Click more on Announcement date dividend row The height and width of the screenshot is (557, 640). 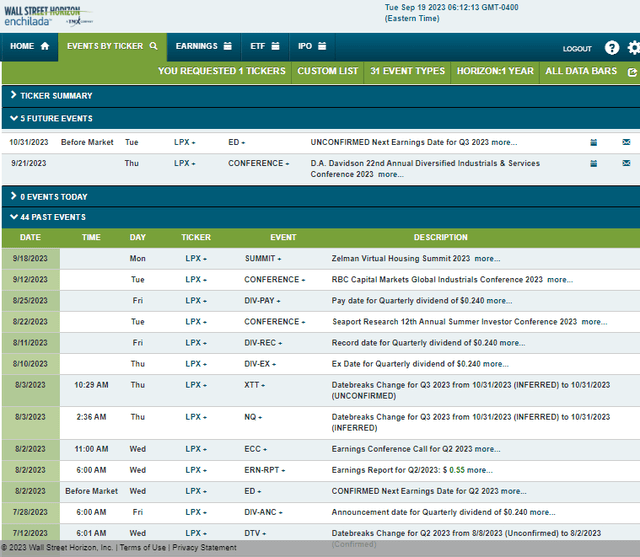542,512
